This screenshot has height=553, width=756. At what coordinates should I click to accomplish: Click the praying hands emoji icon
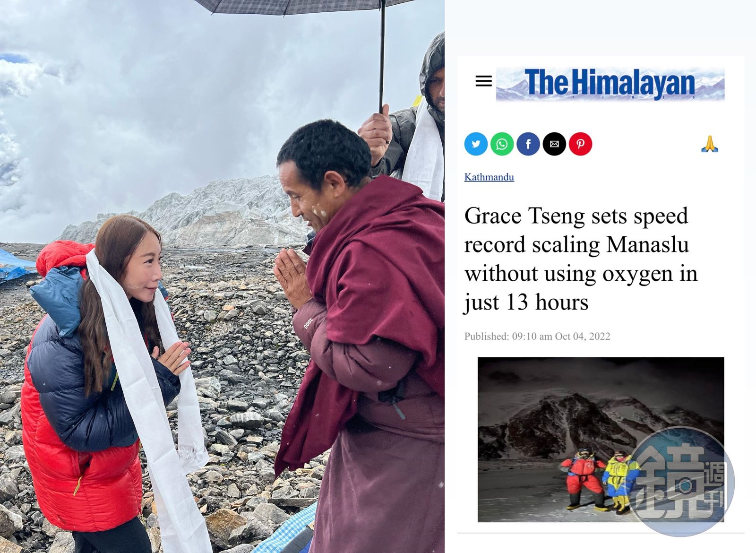tap(709, 144)
